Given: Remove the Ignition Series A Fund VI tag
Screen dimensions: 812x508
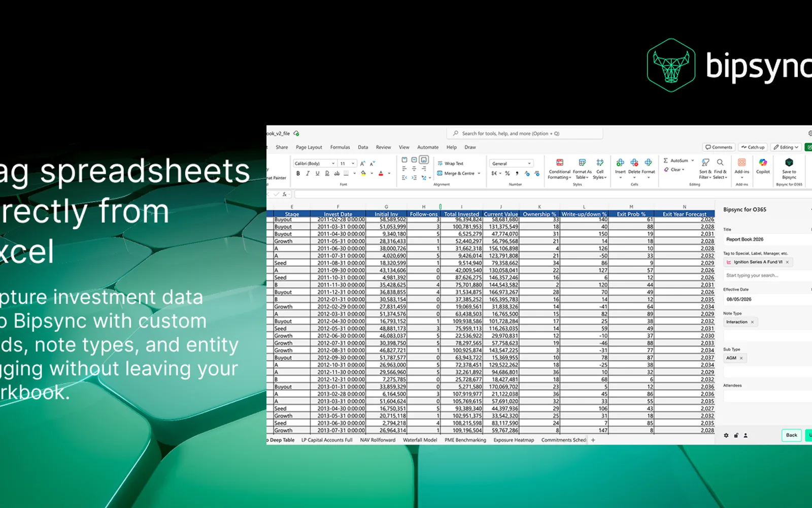Looking at the screenshot, I should pyautogui.click(x=787, y=262).
